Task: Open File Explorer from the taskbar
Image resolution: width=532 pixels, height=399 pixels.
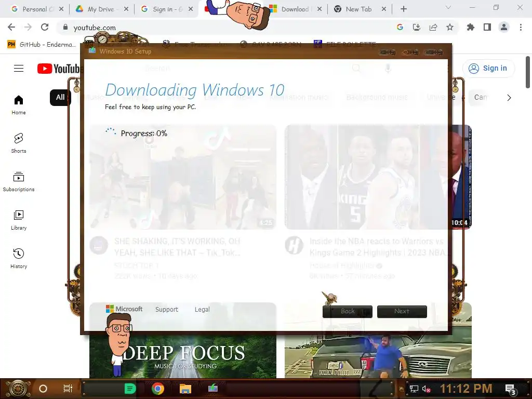Action: [185, 389]
